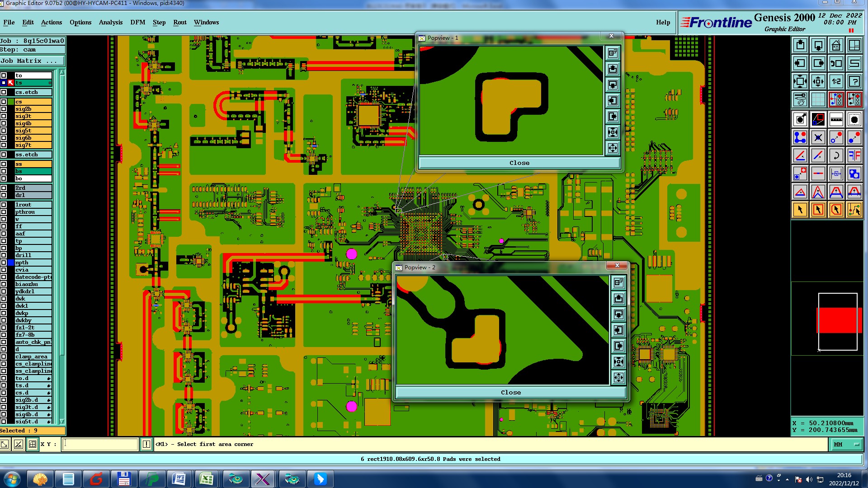Screen dimensions: 868x488
Task: Select the ruler measurement tool
Action: click(836, 120)
